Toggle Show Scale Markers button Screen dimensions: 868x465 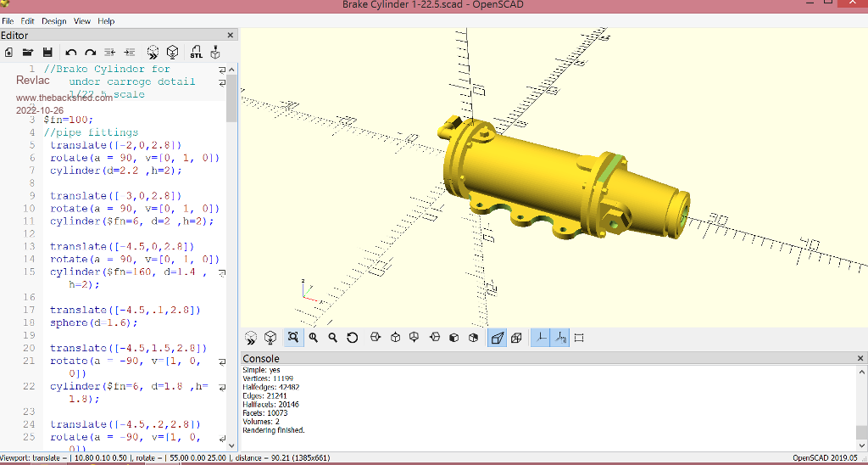coord(560,338)
